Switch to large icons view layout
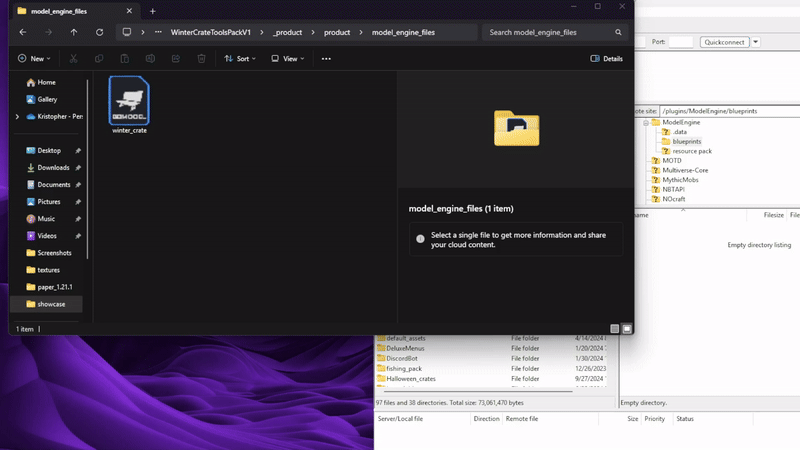 coord(627,328)
